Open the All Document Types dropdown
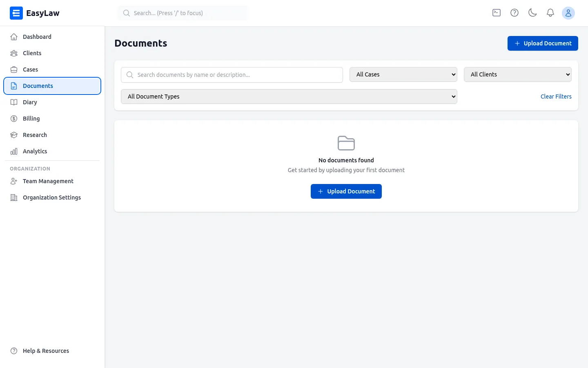The height and width of the screenshot is (368, 588). 289,96
